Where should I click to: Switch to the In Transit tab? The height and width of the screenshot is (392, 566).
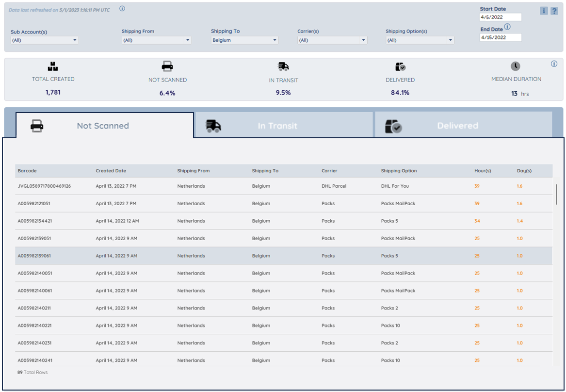pyautogui.click(x=284, y=125)
